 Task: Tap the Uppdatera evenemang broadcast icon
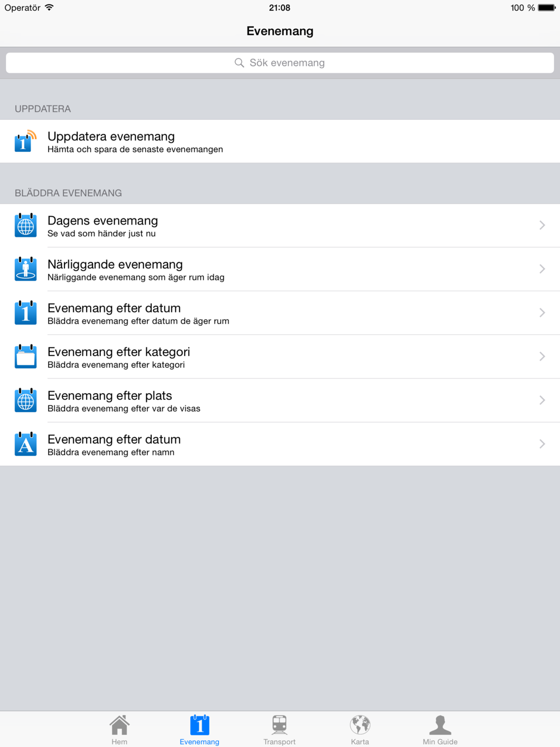(x=26, y=141)
